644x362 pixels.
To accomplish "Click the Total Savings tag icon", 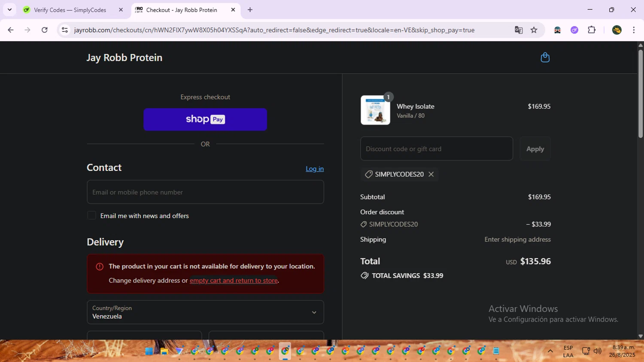I will (365, 276).
